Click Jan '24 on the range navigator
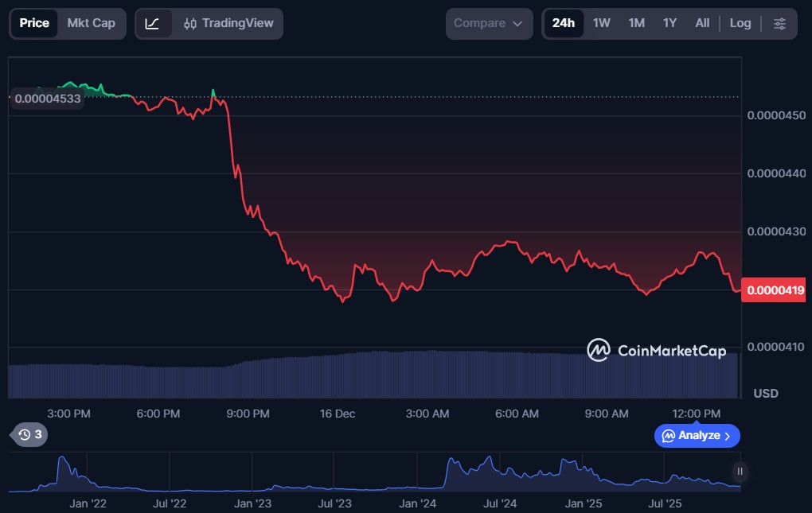812x513 pixels. point(417,503)
